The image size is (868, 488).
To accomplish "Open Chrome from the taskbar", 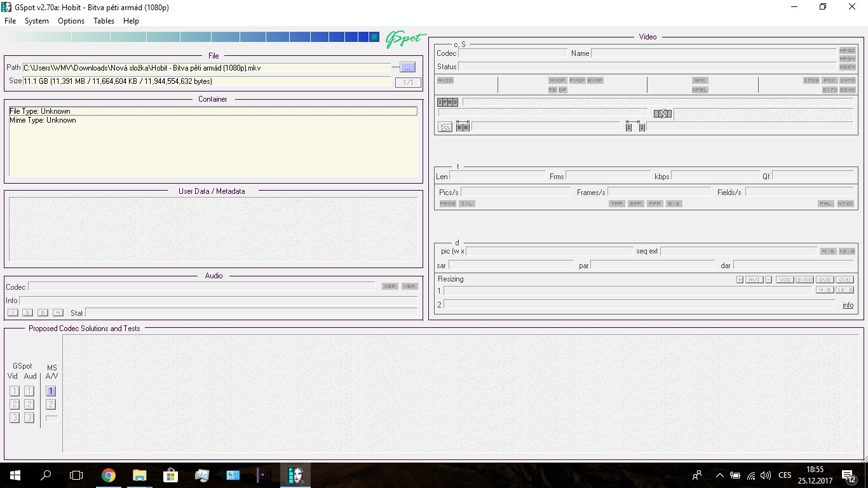I will (x=109, y=475).
